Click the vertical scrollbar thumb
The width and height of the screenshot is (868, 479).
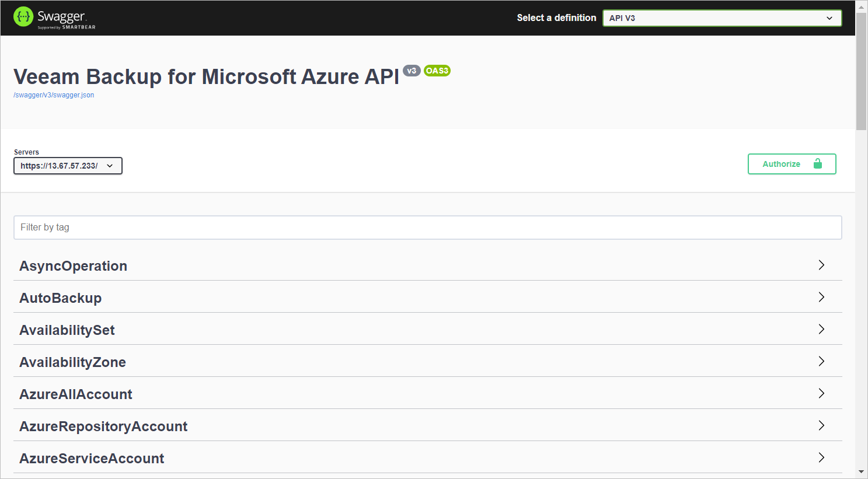(861, 71)
